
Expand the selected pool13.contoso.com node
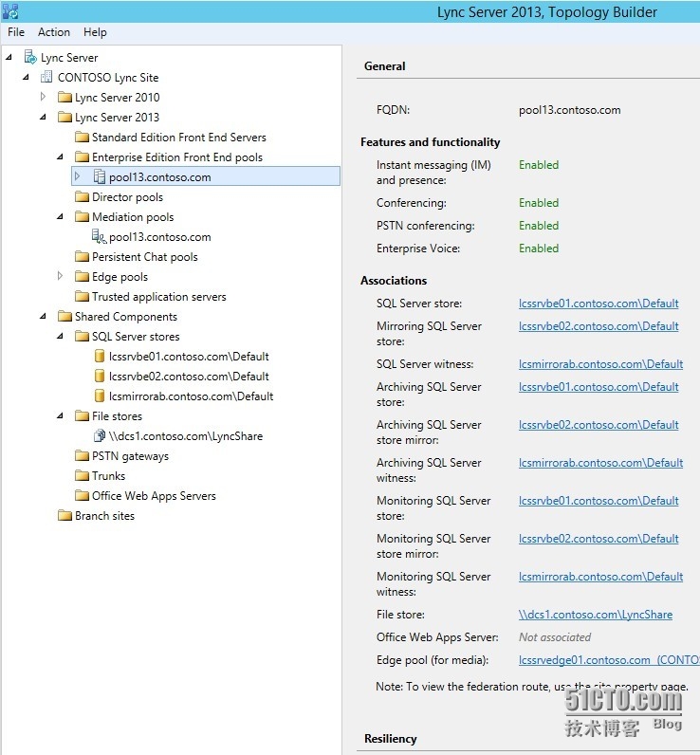[77, 176]
